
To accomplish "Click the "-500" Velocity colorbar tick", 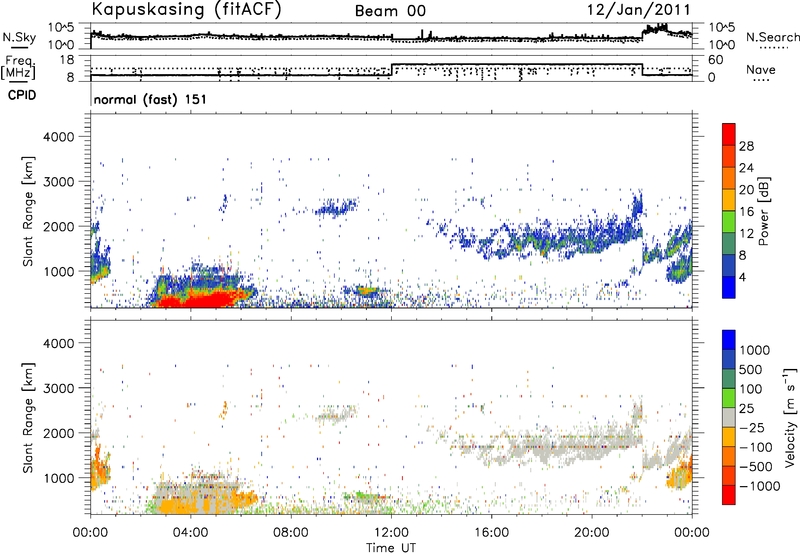I will click(x=756, y=466).
